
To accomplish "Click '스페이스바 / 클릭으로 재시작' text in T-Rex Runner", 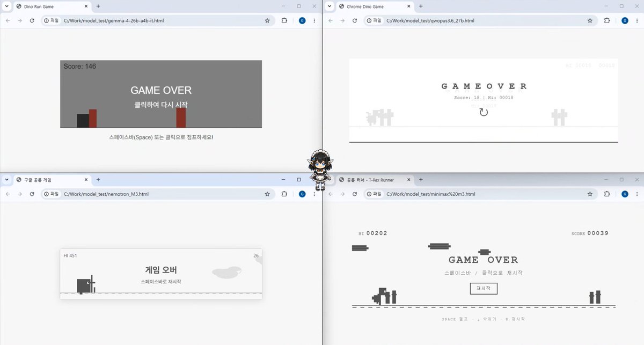I will pyautogui.click(x=484, y=273).
